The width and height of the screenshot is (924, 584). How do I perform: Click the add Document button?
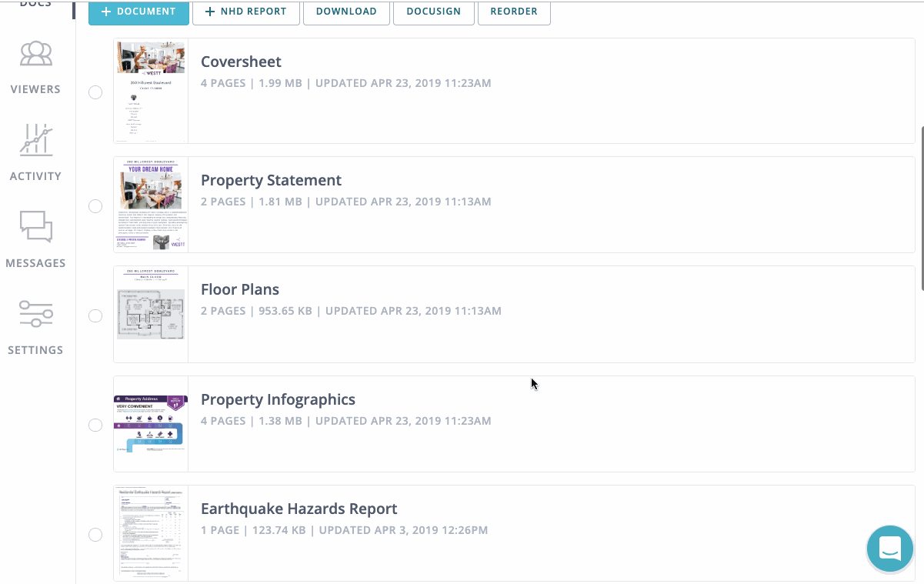coord(138,12)
